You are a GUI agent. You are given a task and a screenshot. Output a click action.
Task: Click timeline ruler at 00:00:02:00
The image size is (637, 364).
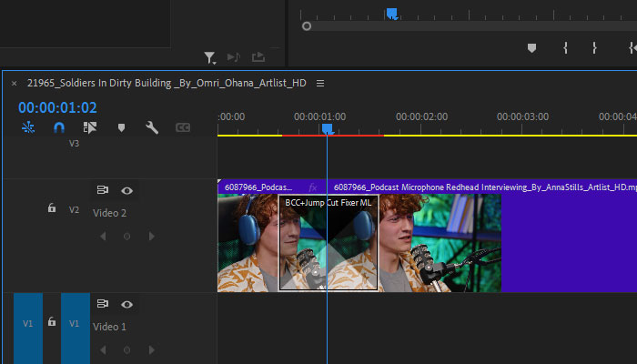(421, 117)
